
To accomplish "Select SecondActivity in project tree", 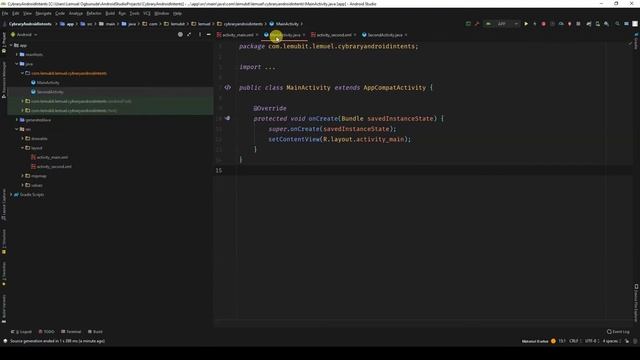I will coord(50,92).
